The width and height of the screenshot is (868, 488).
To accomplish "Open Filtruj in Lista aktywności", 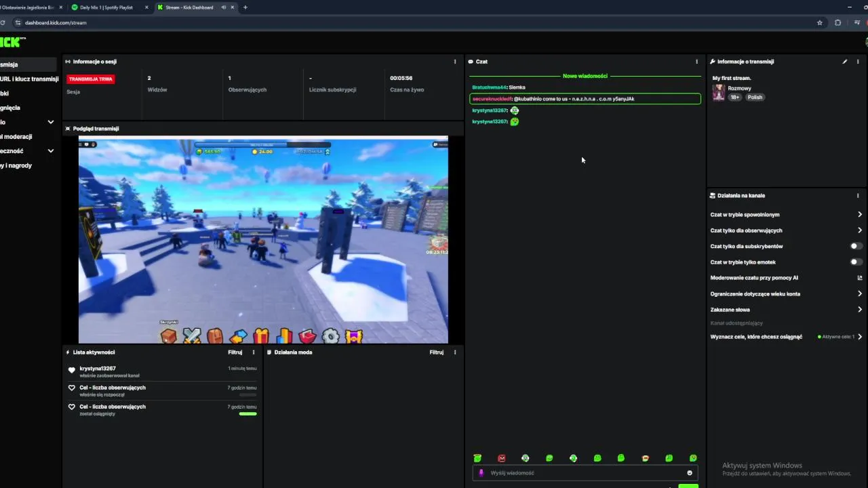I will pyautogui.click(x=235, y=352).
